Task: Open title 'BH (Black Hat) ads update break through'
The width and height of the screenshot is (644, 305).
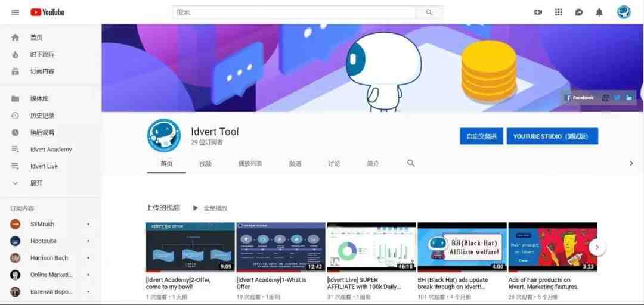Action: point(453,283)
